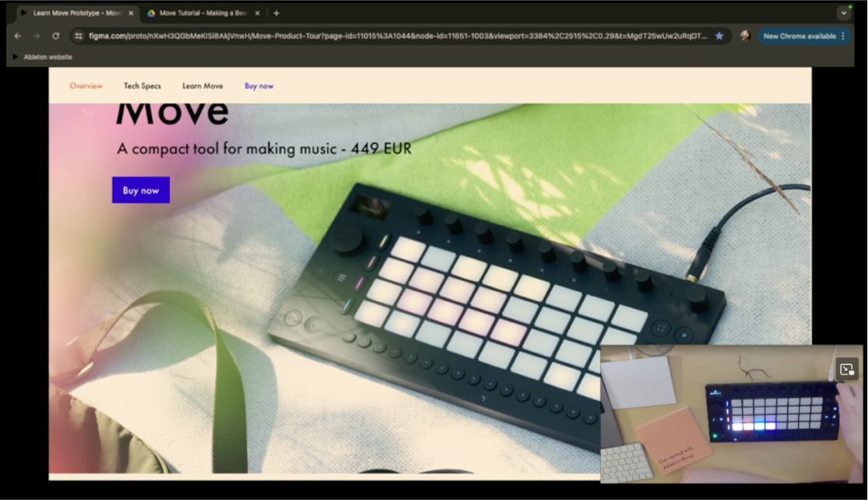Viewport: 868px width, 500px height.
Task: View site information for figma.com
Action: click(79, 36)
